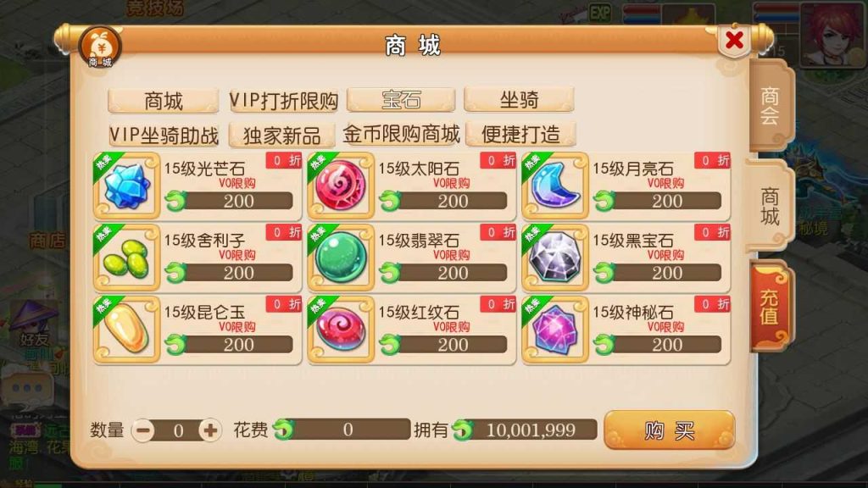
Task: Close the 商城 shop window
Action: 735,40
